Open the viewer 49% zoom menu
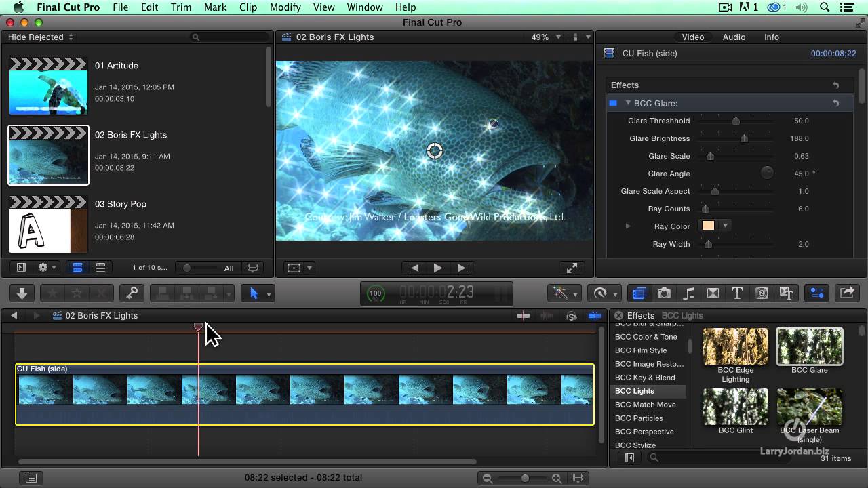Viewport: 868px width, 488px height. 546,37
